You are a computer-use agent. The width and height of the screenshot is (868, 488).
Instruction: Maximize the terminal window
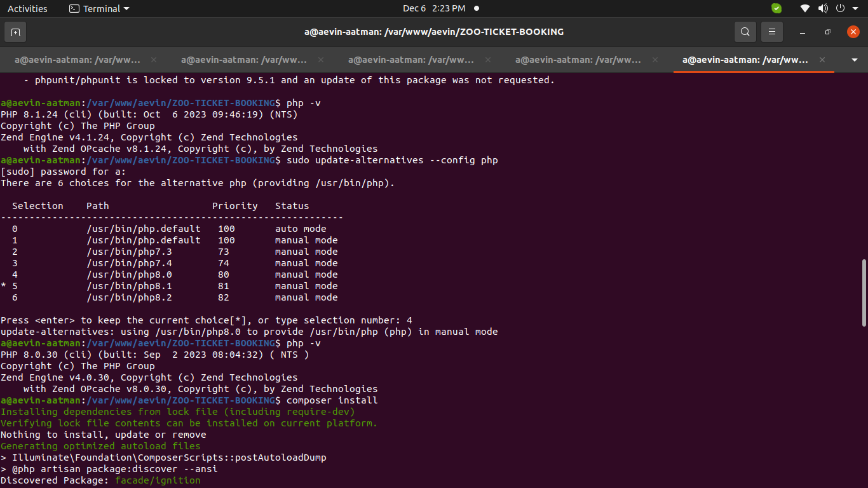827,32
